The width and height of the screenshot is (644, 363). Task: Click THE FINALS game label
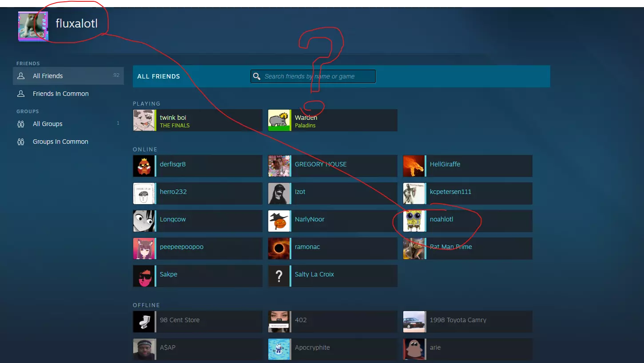pyautogui.click(x=175, y=126)
